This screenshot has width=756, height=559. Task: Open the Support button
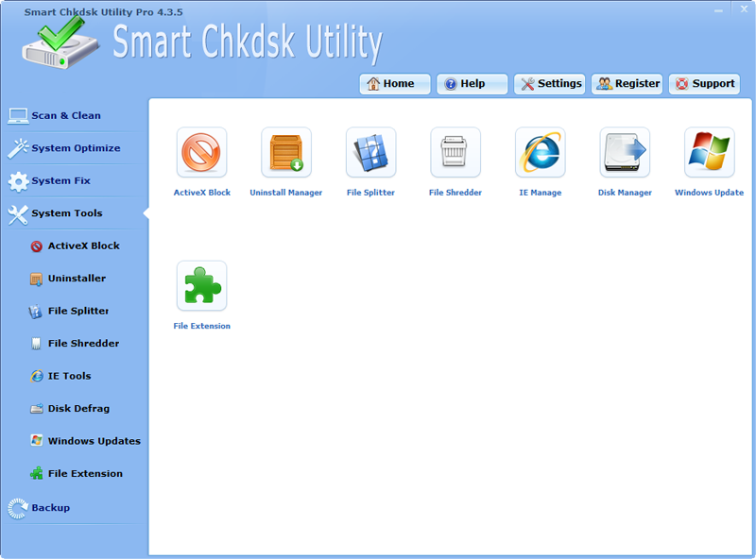[x=704, y=84]
